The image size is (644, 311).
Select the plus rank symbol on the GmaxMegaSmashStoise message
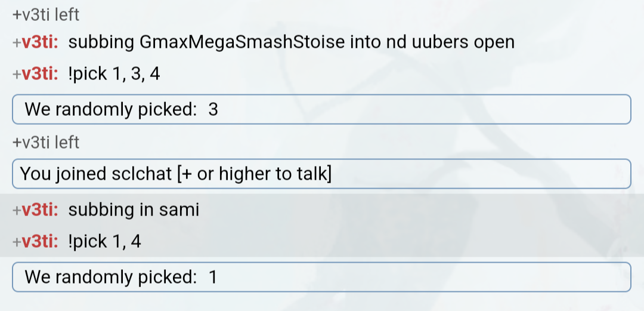pyautogui.click(x=17, y=43)
